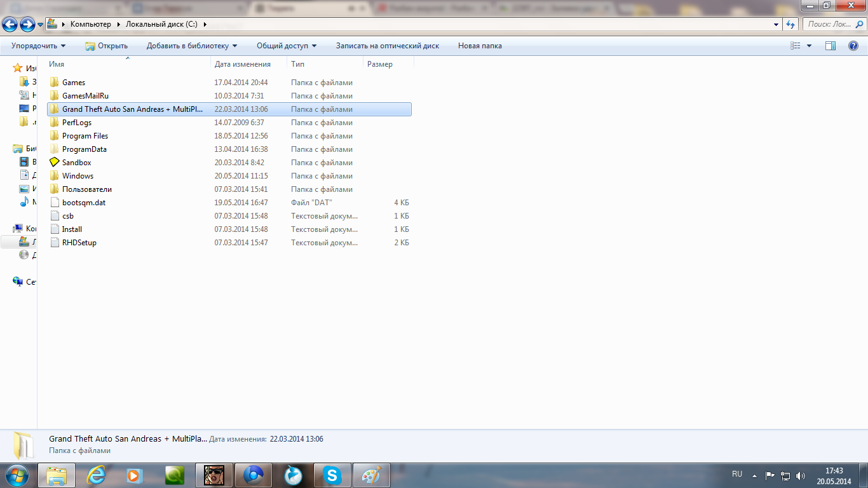
Task: Select the GamesMailRu folder icon
Action: coord(54,96)
